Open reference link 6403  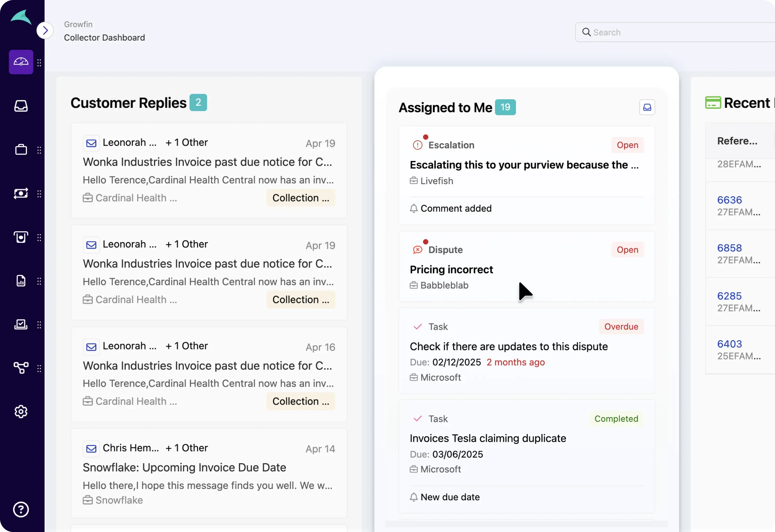coord(729,344)
